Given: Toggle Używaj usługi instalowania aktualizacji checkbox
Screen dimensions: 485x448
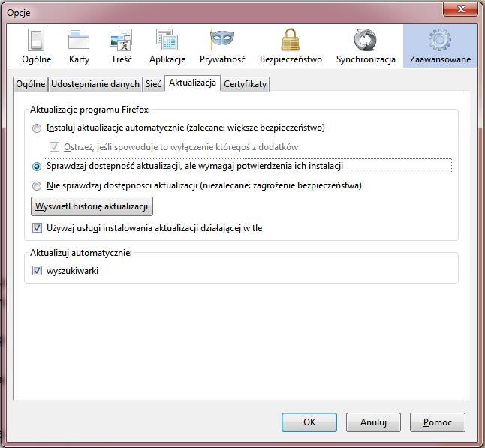Looking at the screenshot, I should tap(37, 228).
